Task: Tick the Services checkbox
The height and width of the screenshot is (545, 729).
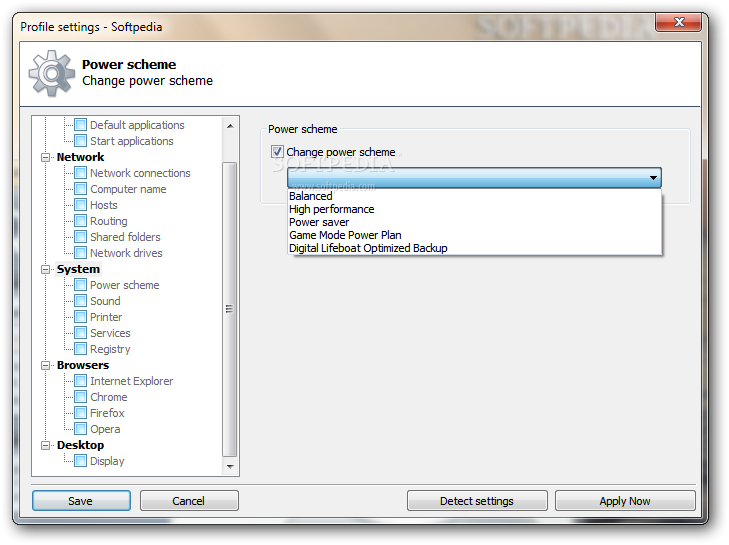Action: (80, 332)
